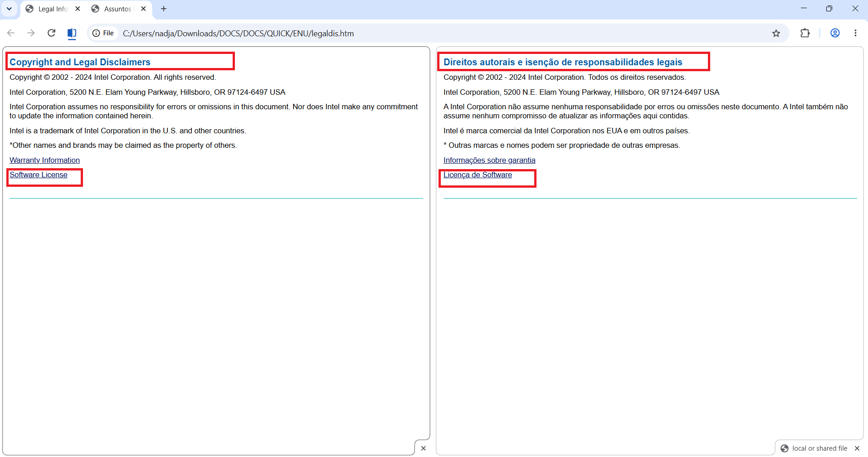
Task: Open the Licença de Software link
Action: coord(478,175)
